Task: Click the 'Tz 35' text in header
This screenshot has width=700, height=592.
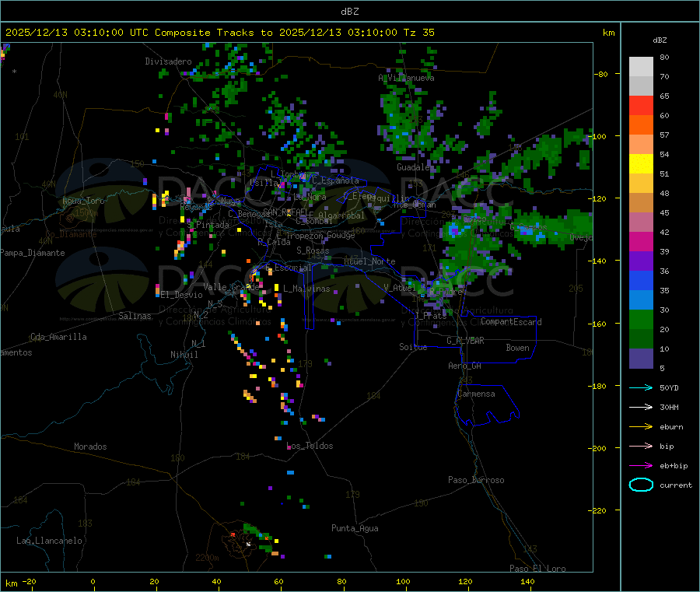Action: click(x=418, y=33)
